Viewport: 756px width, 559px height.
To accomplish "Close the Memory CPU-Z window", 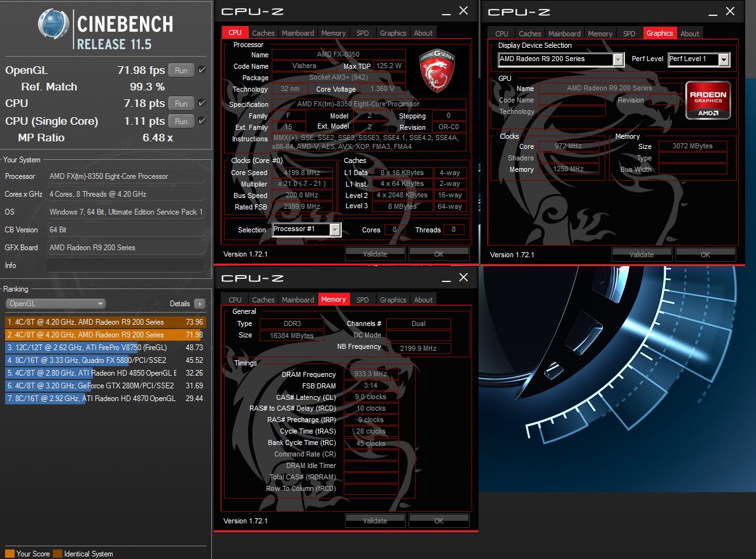I will coord(463,278).
